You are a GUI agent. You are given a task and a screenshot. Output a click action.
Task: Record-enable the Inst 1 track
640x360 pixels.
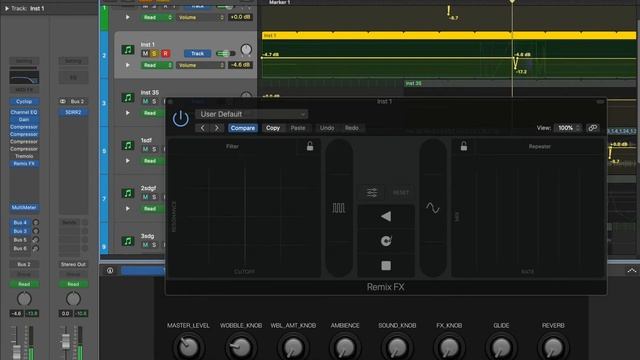point(165,53)
